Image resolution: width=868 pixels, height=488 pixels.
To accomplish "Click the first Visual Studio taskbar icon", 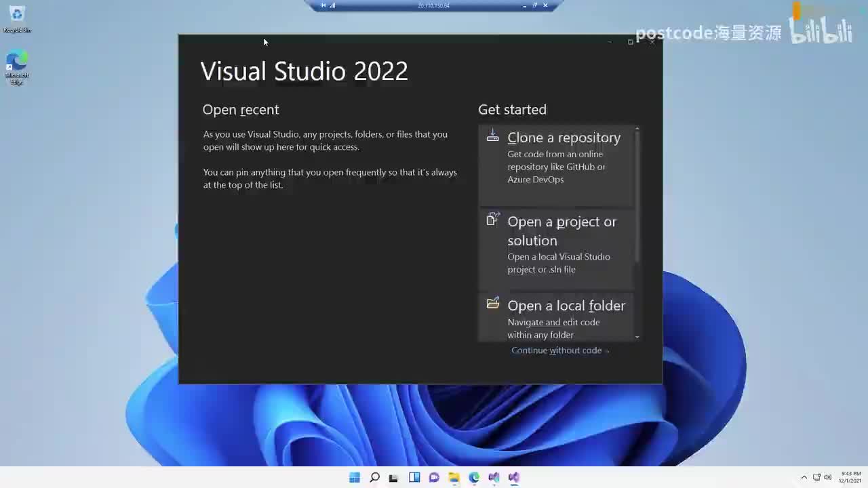I will (494, 478).
